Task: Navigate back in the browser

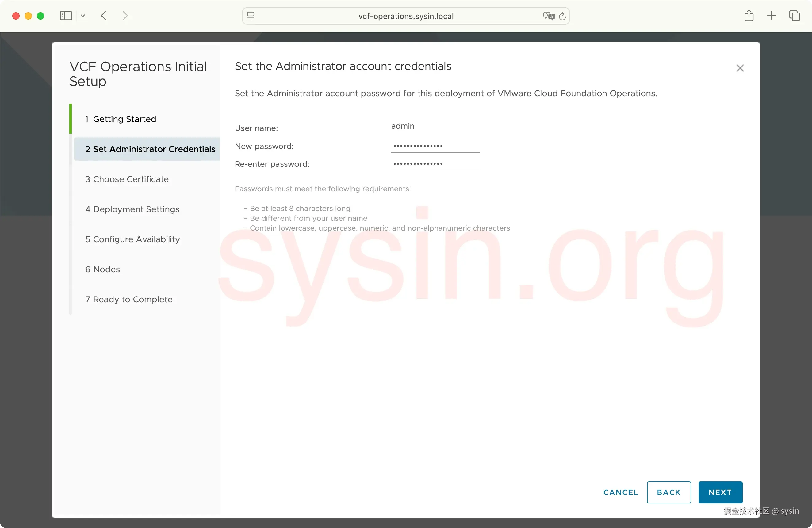Action: pyautogui.click(x=103, y=16)
